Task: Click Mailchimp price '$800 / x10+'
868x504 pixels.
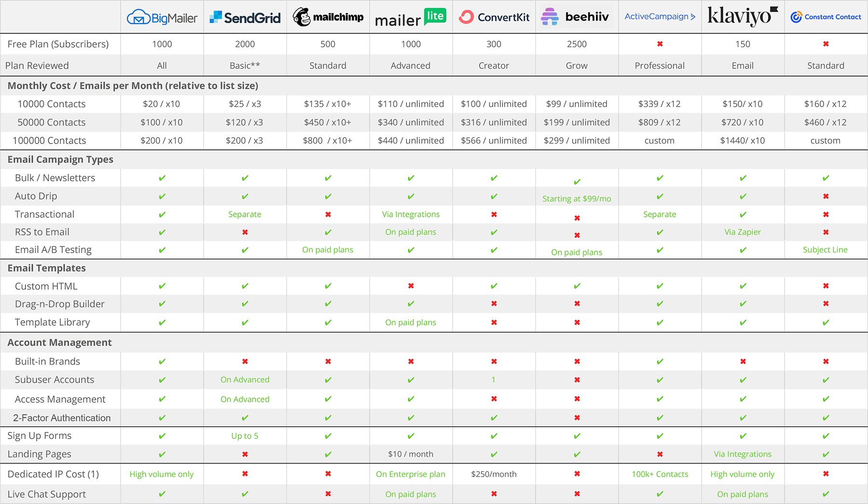Action: point(327,141)
